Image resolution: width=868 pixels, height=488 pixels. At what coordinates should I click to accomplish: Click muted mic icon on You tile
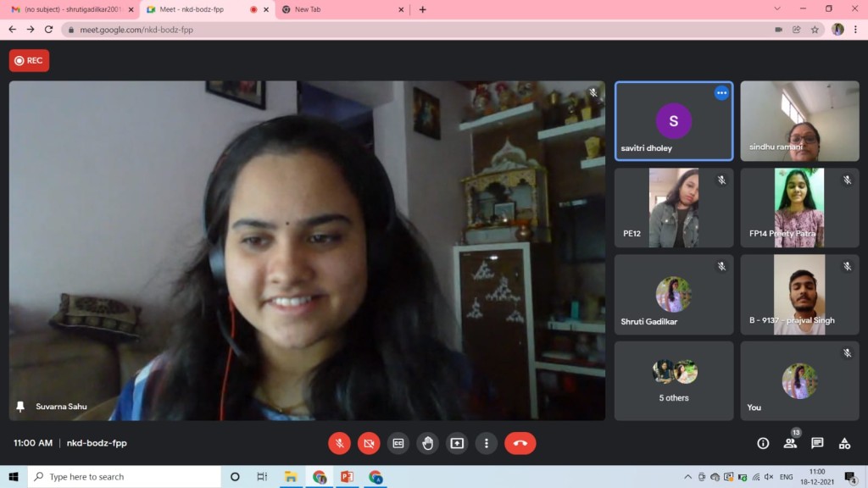coord(847,353)
